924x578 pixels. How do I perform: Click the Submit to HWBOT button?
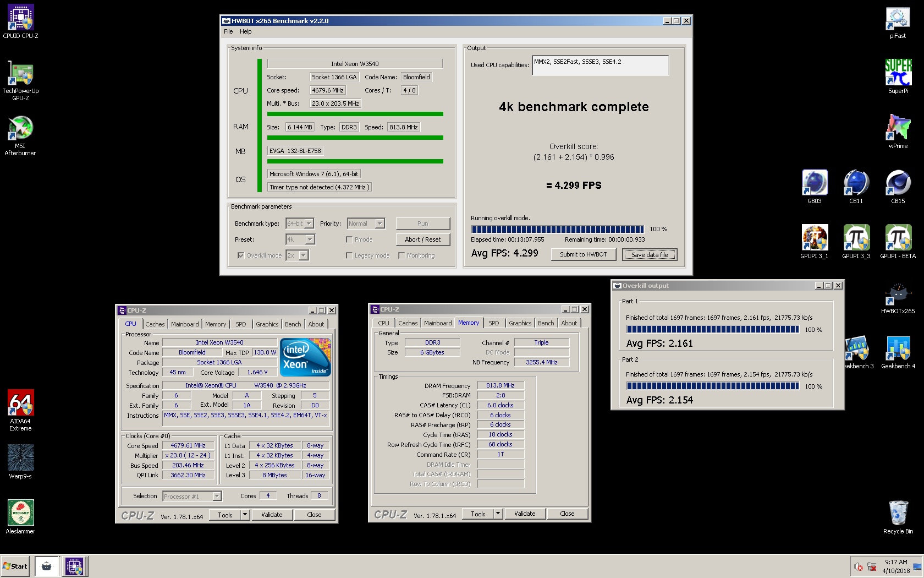point(584,254)
